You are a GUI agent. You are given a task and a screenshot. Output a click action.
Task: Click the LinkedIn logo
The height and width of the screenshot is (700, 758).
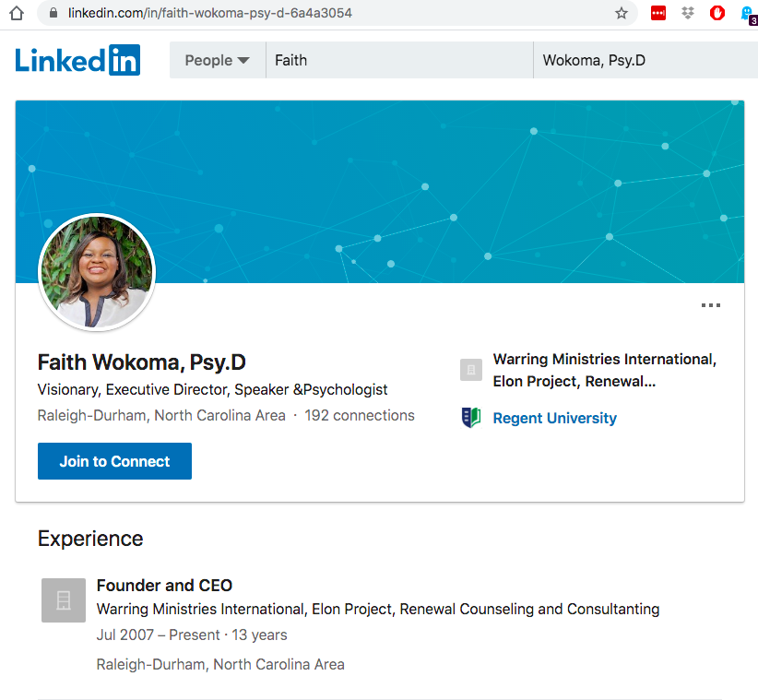(77, 60)
